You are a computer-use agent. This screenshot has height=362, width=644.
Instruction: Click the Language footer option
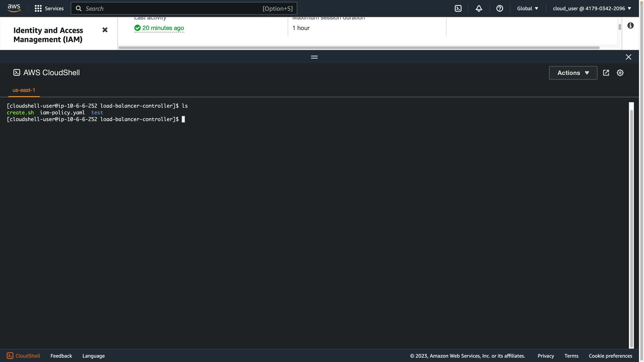coord(93,356)
